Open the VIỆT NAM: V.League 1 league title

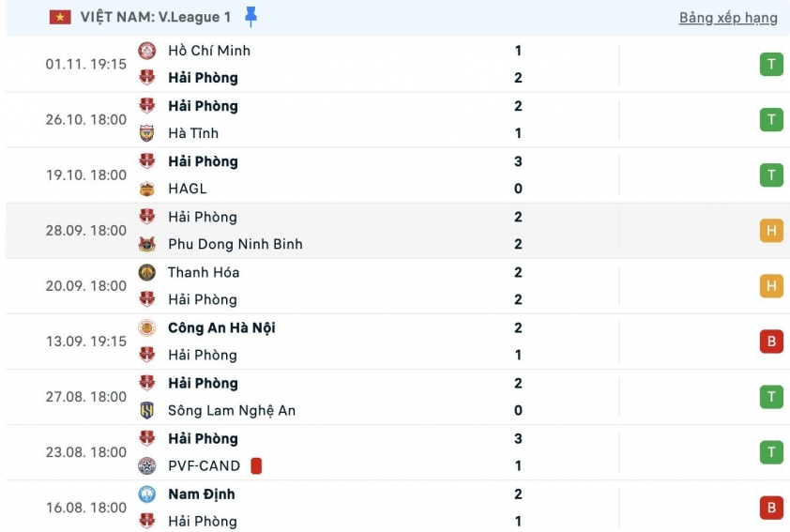[155, 18]
